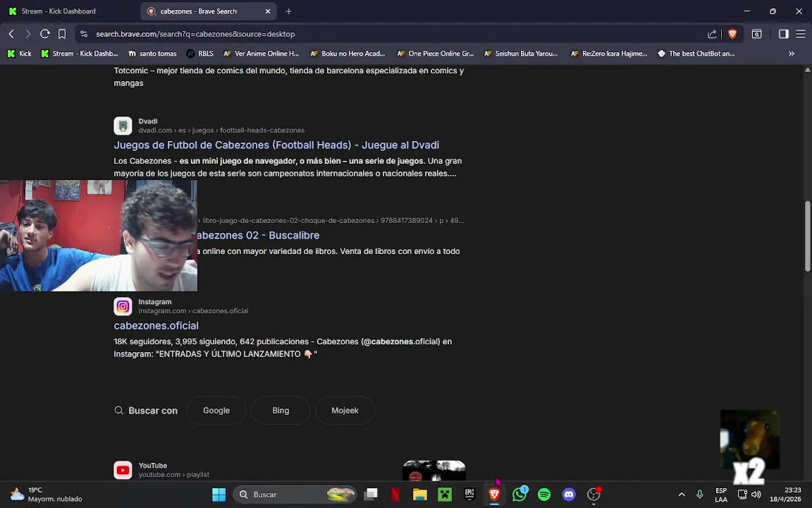Image resolution: width=812 pixels, height=508 pixels.
Task: Search with Google instead
Action: pyautogui.click(x=216, y=411)
